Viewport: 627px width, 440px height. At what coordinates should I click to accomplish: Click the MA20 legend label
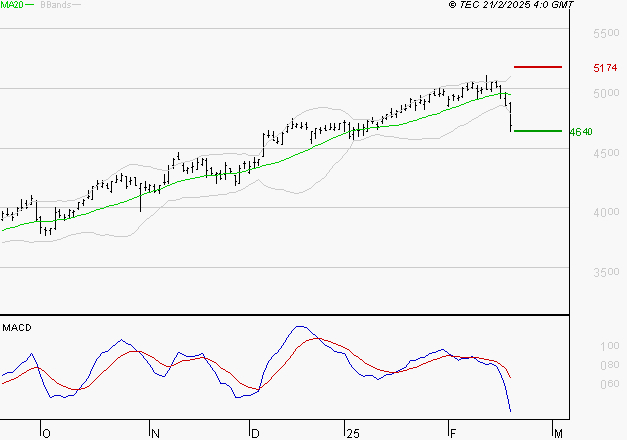(x=12, y=5)
